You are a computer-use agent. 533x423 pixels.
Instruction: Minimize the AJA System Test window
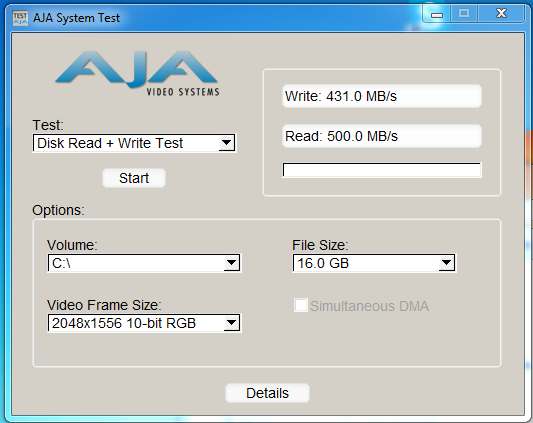437,14
